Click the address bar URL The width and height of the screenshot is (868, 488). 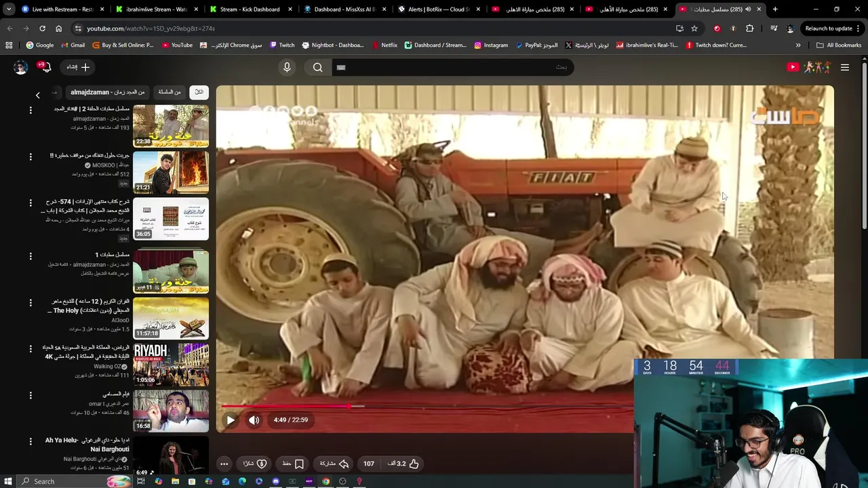click(151, 28)
